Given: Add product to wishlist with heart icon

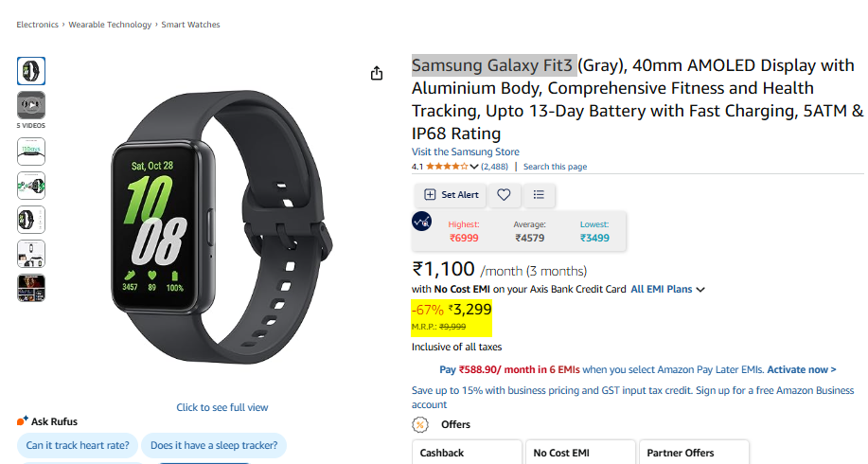Looking at the screenshot, I should pyautogui.click(x=504, y=194).
